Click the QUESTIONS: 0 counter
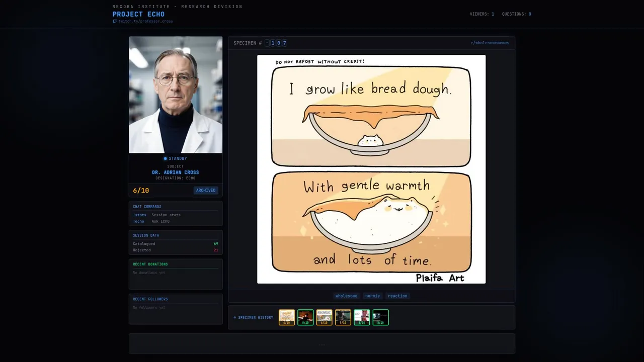Screen dimensions: 644x362 click(517, 14)
